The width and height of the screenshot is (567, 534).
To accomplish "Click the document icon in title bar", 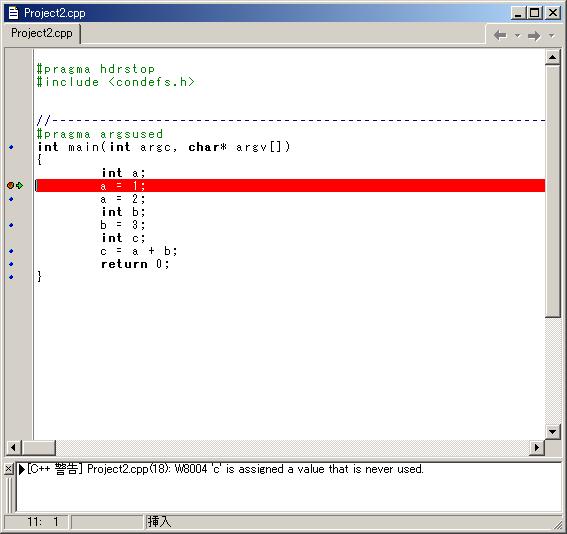I will [x=13, y=13].
